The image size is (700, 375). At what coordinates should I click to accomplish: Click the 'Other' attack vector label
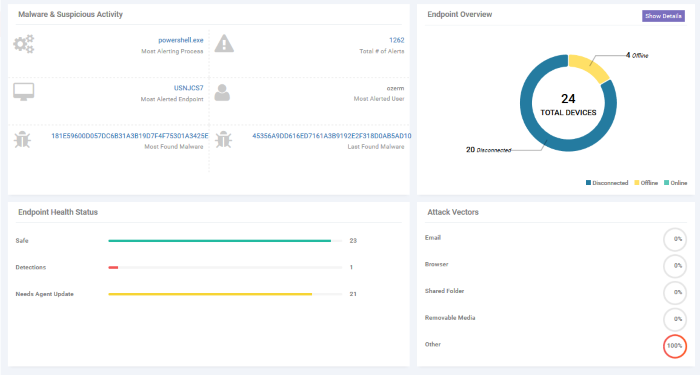click(433, 345)
